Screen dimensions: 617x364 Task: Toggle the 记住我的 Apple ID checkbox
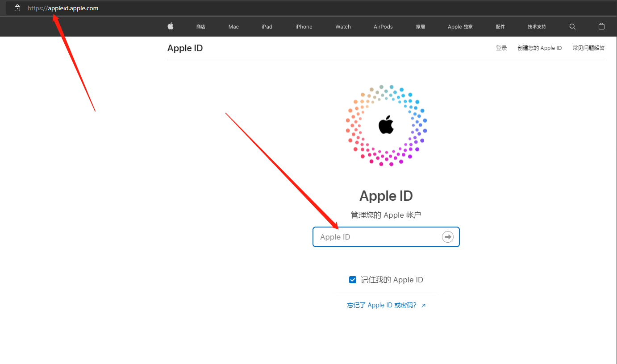coord(353,280)
